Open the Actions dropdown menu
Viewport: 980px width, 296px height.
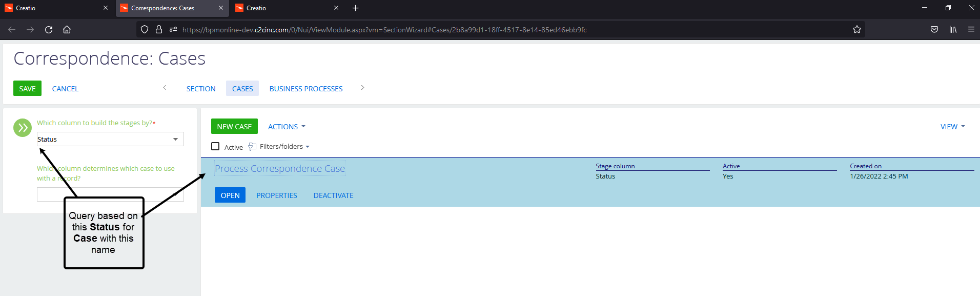287,127
